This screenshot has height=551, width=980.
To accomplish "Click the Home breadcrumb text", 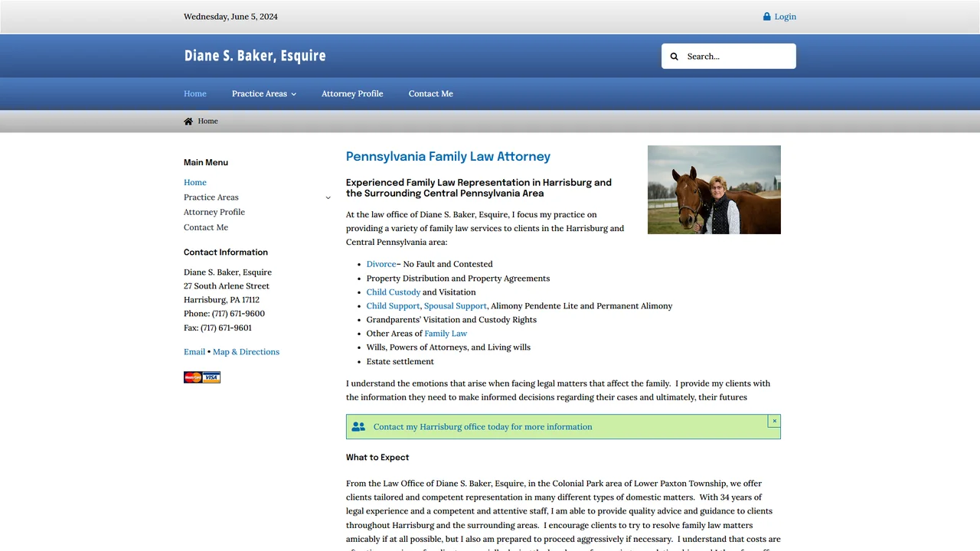I will coord(208,121).
